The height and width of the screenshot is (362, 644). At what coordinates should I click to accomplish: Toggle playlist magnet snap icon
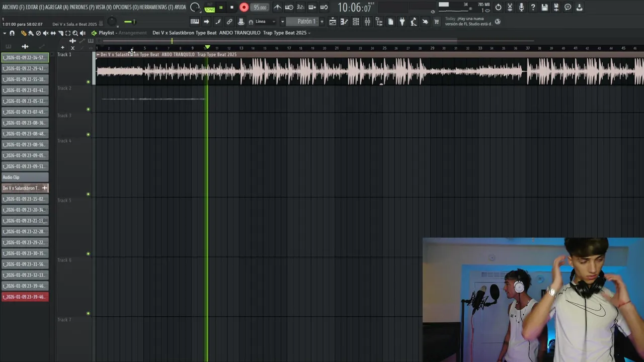point(12,33)
